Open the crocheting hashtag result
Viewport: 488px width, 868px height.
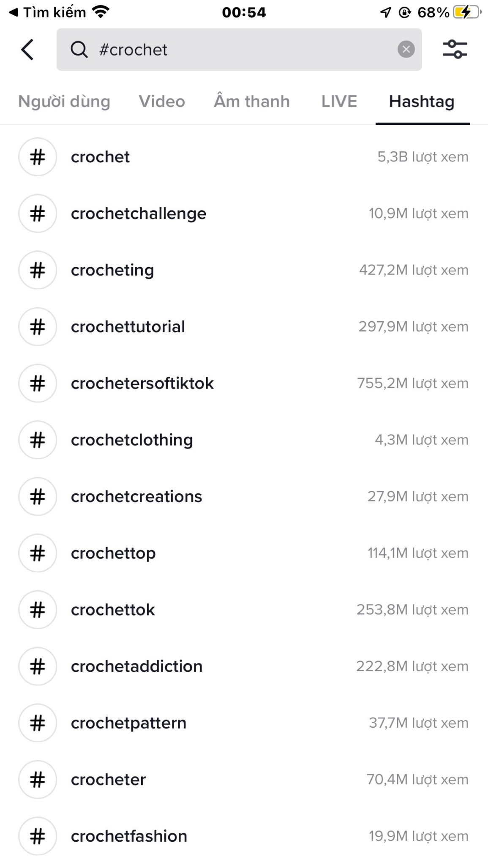click(x=244, y=270)
